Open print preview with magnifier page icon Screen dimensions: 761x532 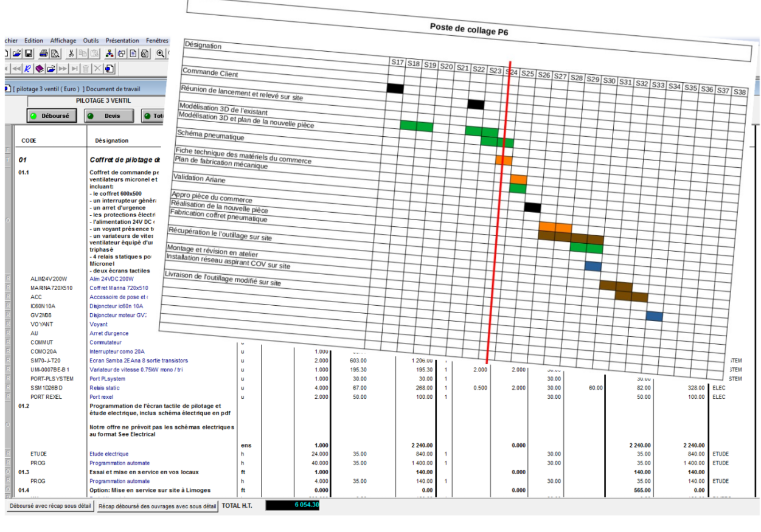[54, 54]
